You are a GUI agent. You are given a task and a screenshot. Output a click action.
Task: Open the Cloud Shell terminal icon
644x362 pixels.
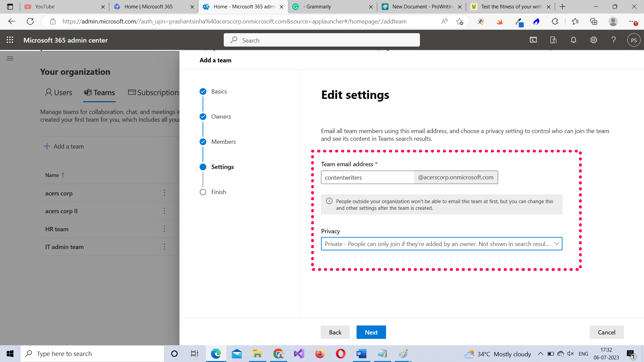point(533,40)
